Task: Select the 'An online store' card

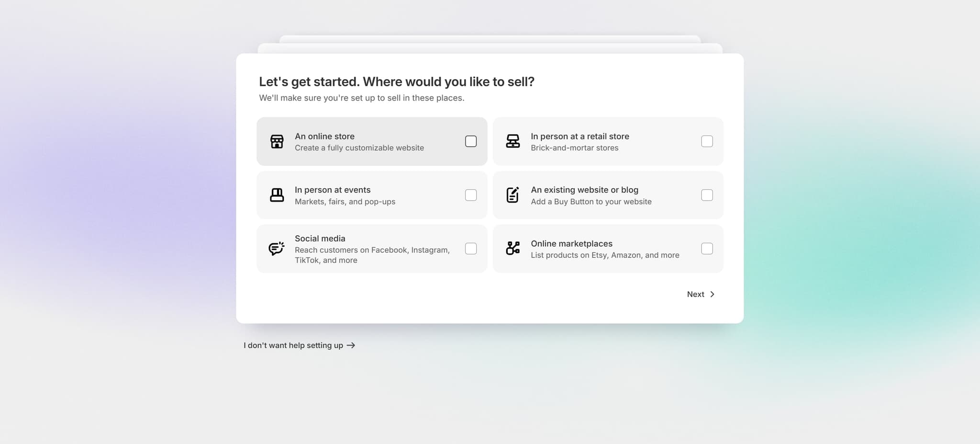Action: [x=372, y=141]
